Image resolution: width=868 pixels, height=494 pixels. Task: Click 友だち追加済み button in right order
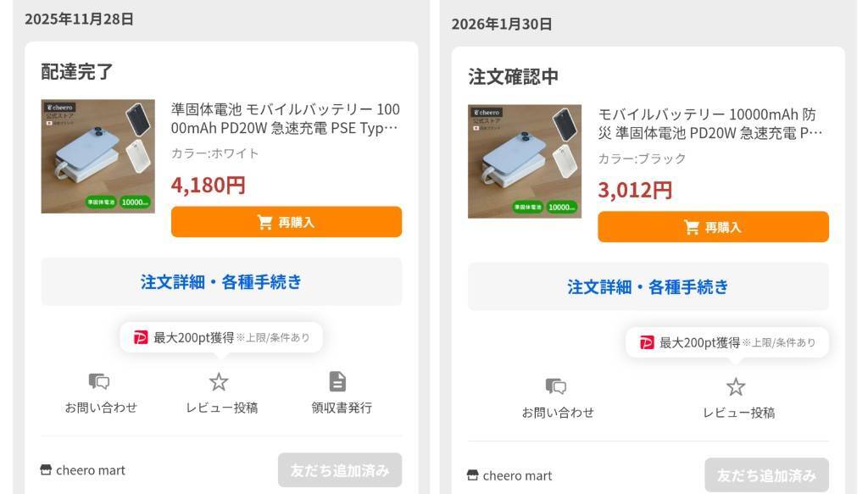point(766,475)
